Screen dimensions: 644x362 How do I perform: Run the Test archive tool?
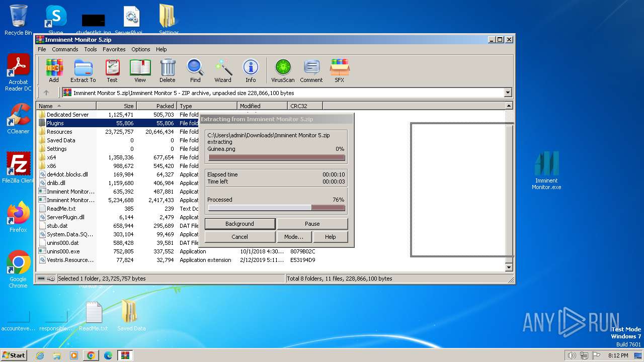[x=112, y=70]
